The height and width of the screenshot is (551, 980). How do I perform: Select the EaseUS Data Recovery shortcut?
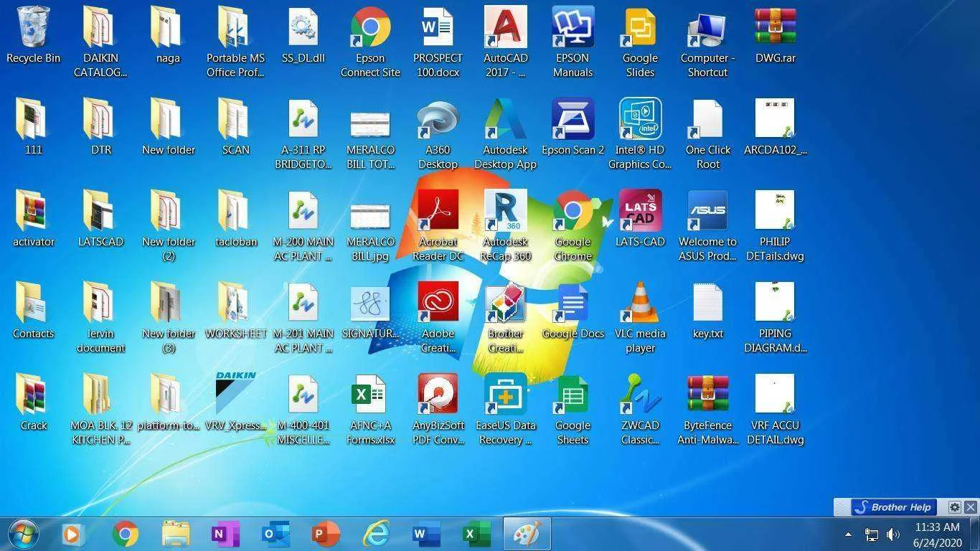505,409
